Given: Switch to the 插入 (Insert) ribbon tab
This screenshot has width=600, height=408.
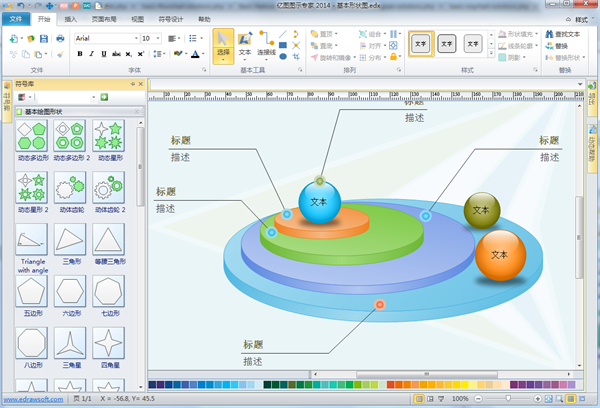Looking at the screenshot, I should pos(70,19).
